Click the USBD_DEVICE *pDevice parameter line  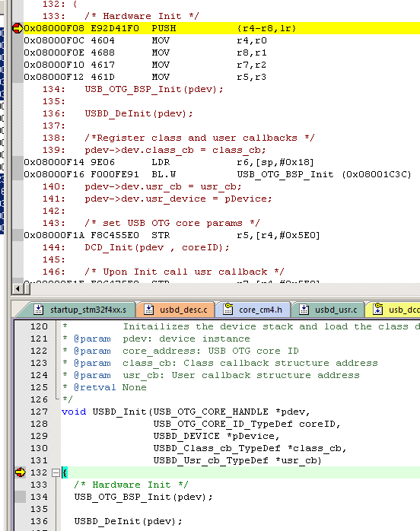(x=216, y=436)
